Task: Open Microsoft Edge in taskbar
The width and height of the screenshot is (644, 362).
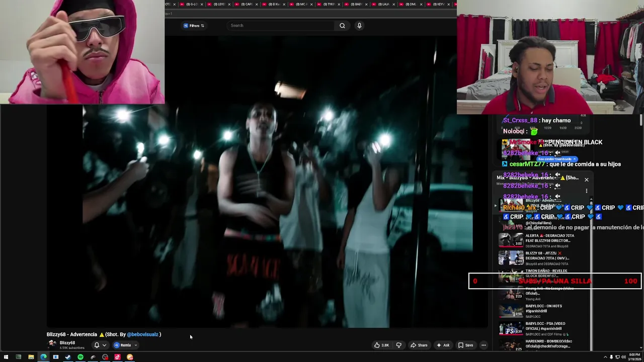Action: coord(43,357)
